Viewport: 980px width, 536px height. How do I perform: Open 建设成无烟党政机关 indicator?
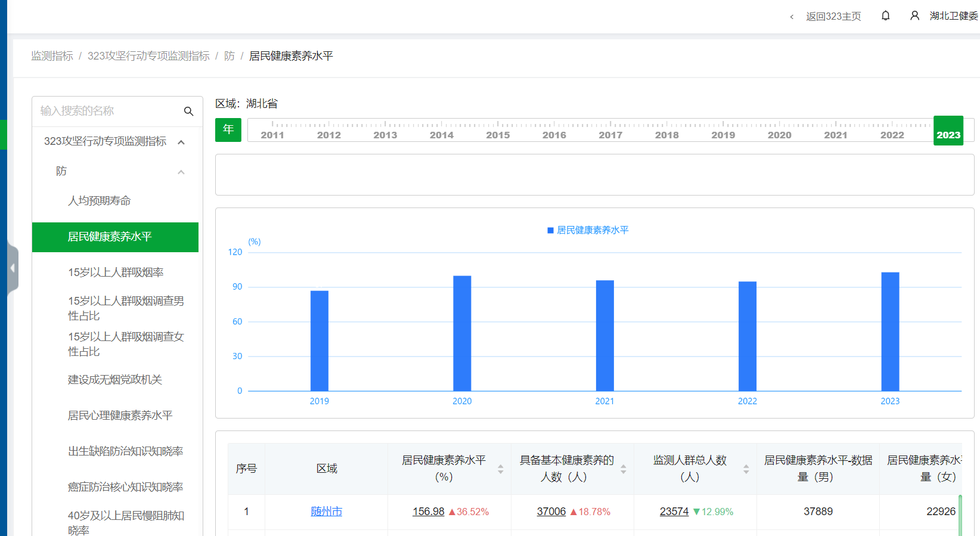click(114, 380)
